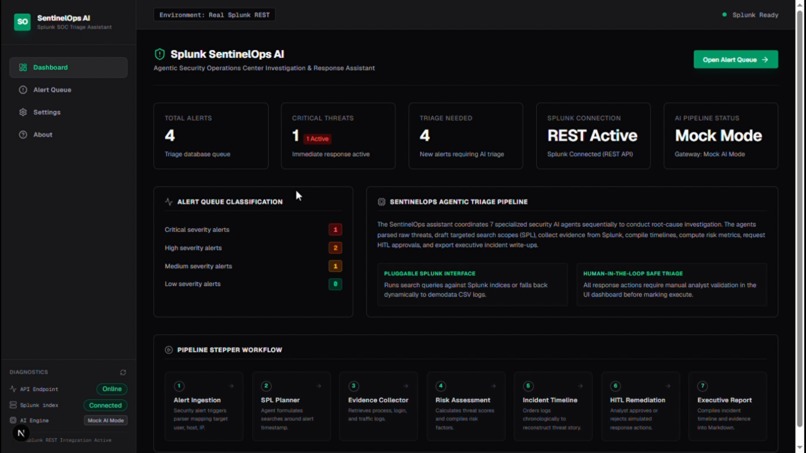This screenshot has height=453, width=806.
Task: Click the AI Engine chip icon
Action: [13, 421]
